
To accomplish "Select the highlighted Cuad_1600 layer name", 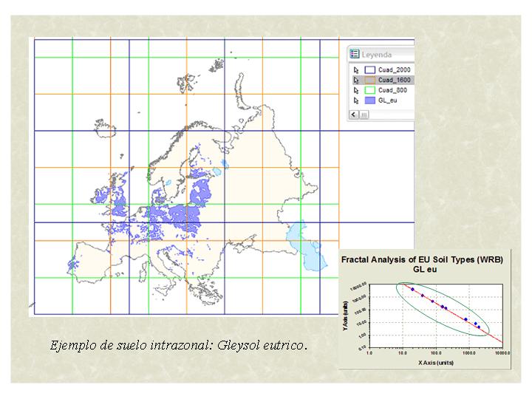I will (392, 79).
